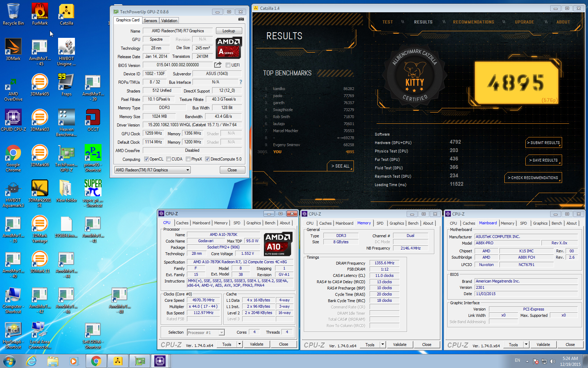Screen dimensions: 588x368
Task: Open 3DMark2001 SE desktop icon
Action: [40, 193]
